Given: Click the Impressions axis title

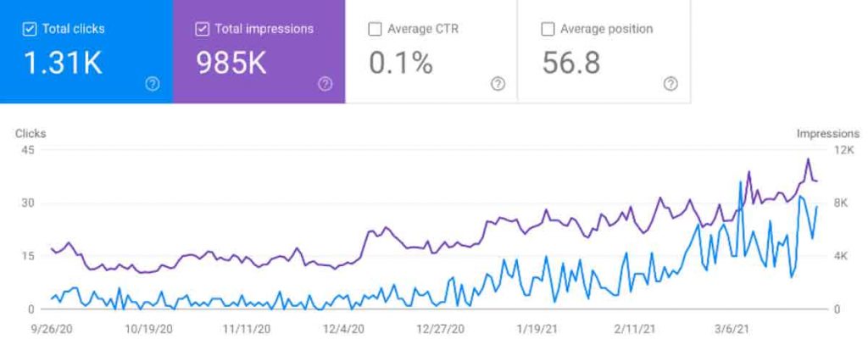Looking at the screenshot, I should [827, 133].
